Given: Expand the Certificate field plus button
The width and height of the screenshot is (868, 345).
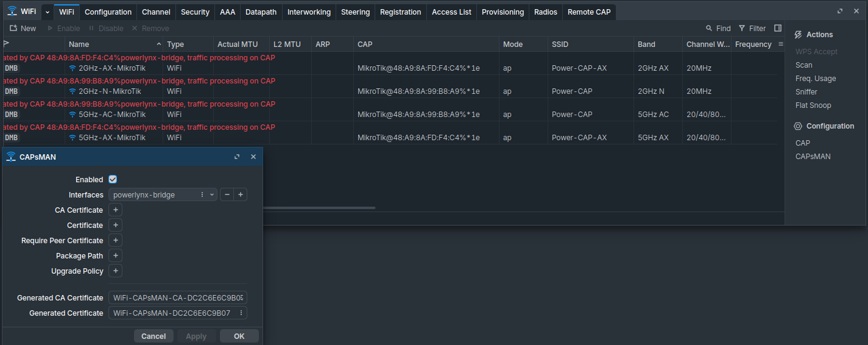Looking at the screenshot, I should [115, 225].
